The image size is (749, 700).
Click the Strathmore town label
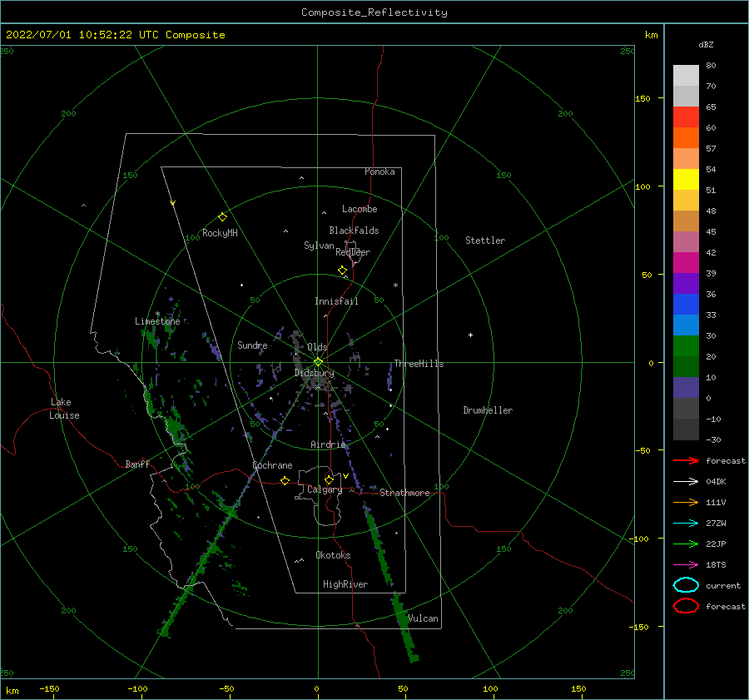pyautogui.click(x=404, y=493)
